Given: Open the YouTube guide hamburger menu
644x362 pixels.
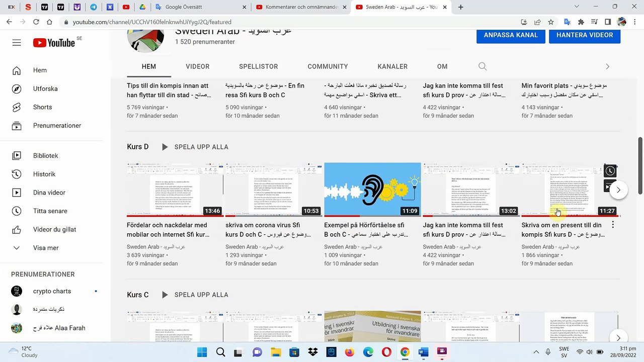Looking at the screenshot, I should pyautogui.click(x=17, y=43).
